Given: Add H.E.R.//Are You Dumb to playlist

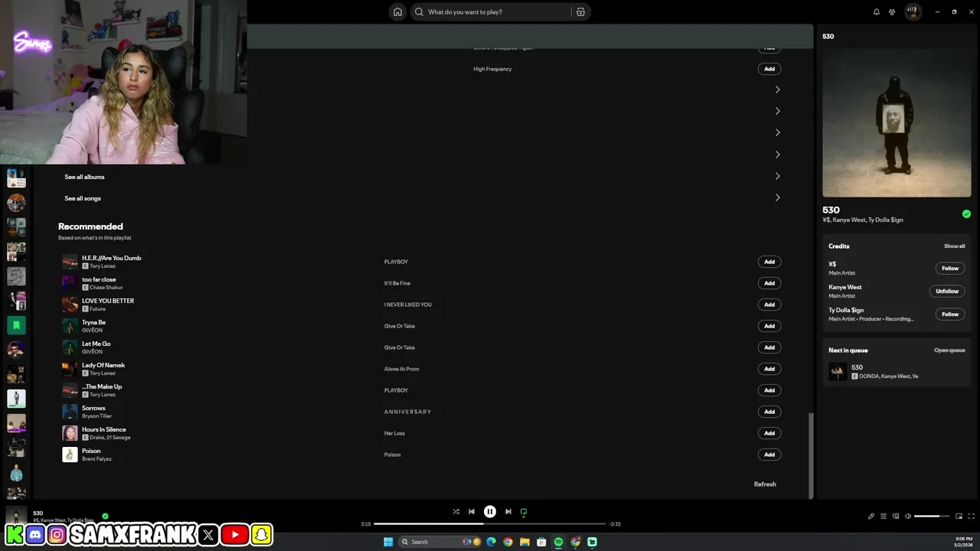Looking at the screenshot, I should coord(769,262).
